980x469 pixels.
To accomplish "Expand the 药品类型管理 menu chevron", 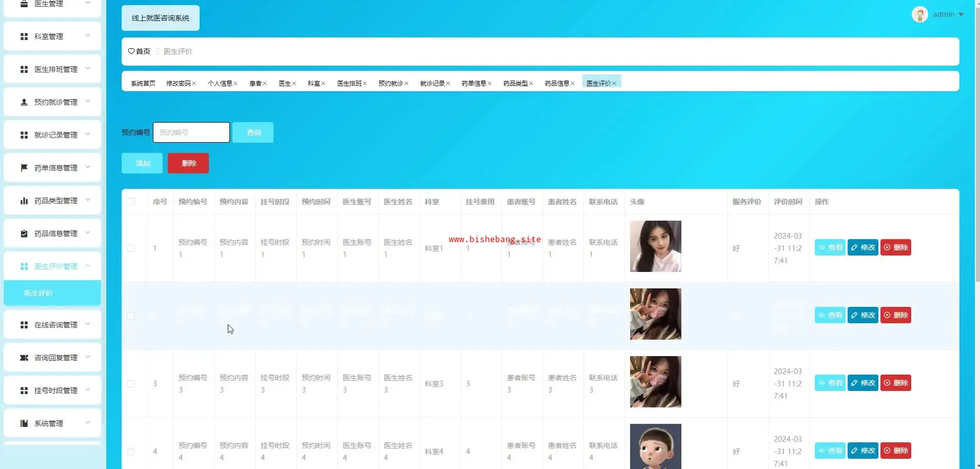I will (88, 200).
